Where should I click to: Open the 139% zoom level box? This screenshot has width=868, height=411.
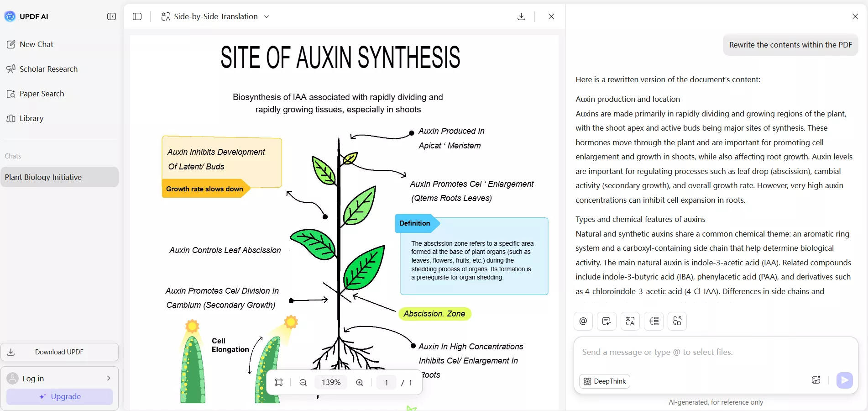coord(331,383)
